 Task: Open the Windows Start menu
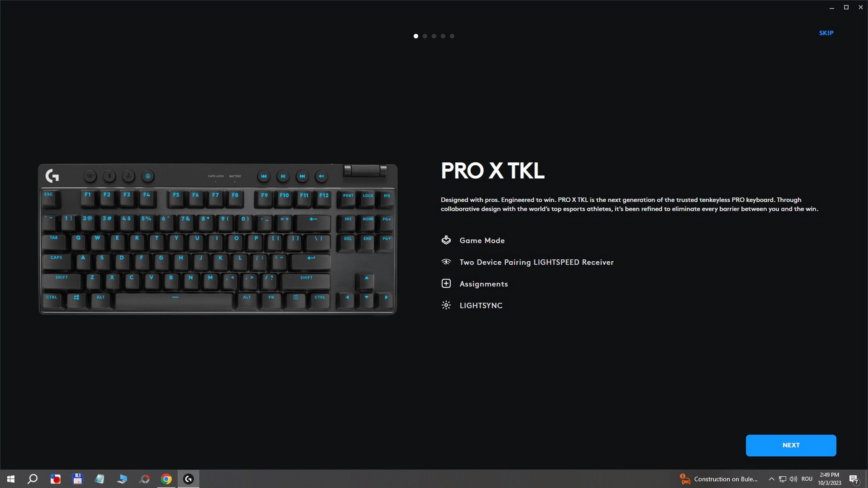pyautogui.click(x=11, y=479)
